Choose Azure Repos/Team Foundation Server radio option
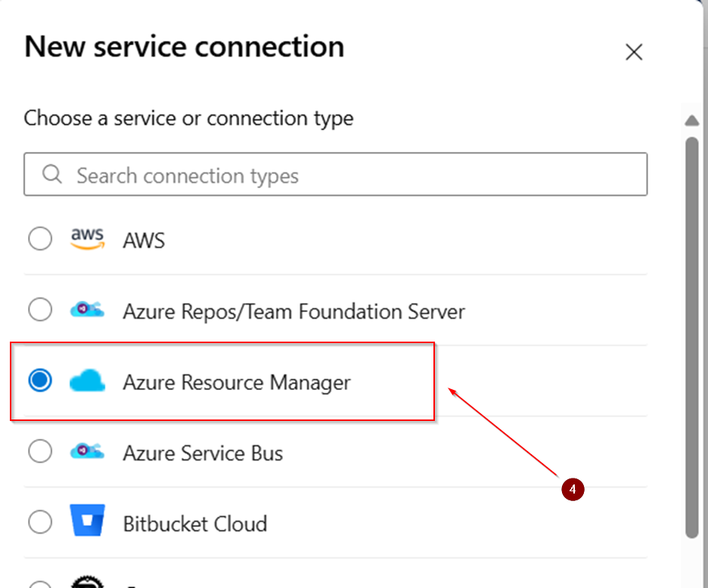This screenshot has width=708, height=588. click(40, 309)
